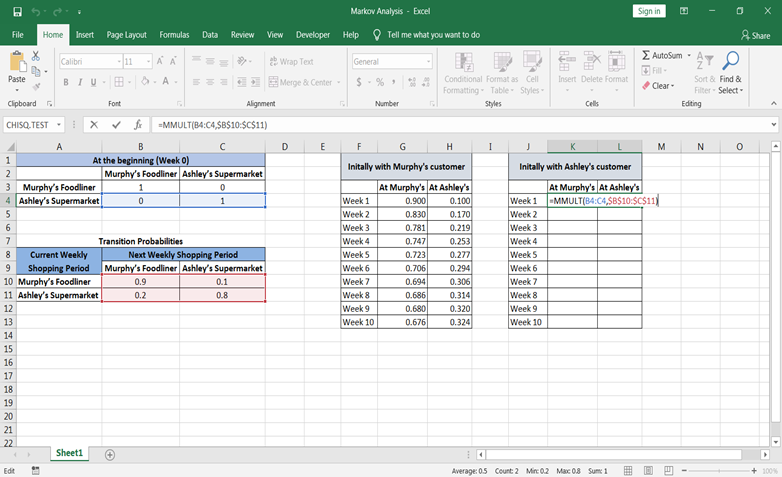Screen dimensions: 782x477
Task: Click Cancel X in formula bar
Action: pos(94,125)
